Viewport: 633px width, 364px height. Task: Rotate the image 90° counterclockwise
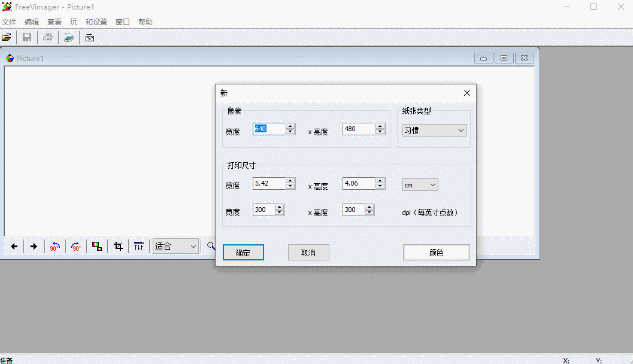[54, 246]
